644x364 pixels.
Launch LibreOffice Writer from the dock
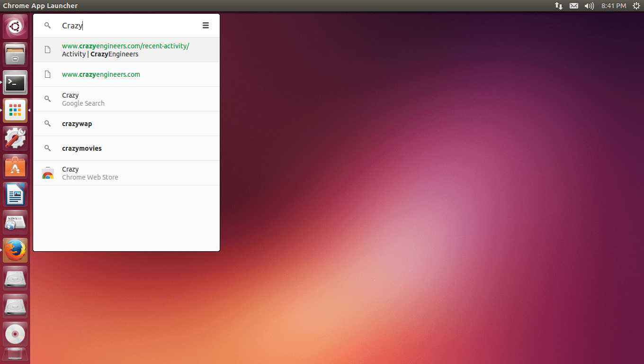[15, 194]
